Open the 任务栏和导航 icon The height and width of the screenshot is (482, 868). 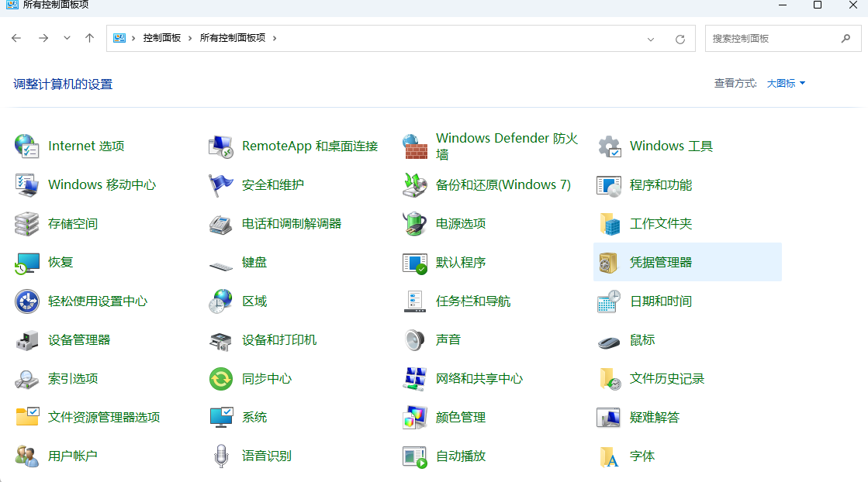415,301
